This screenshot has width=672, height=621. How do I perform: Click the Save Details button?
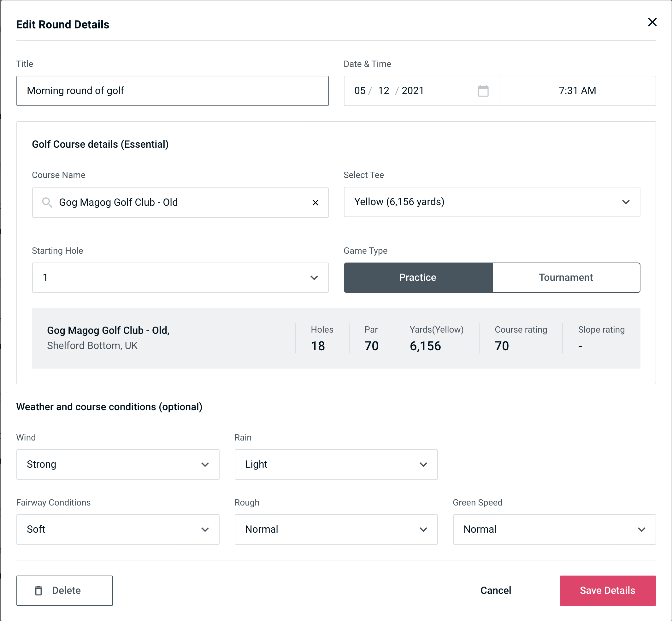(x=607, y=590)
